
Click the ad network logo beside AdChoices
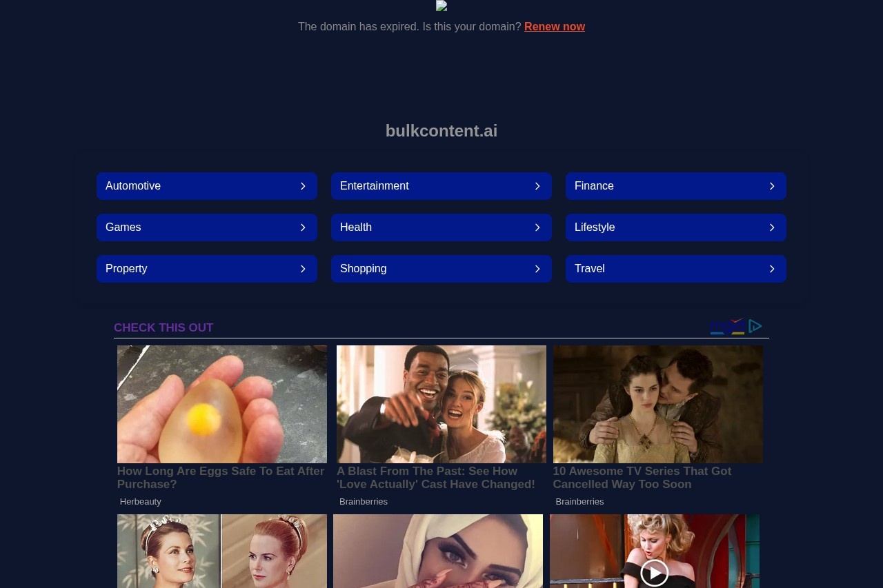(x=728, y=327)
